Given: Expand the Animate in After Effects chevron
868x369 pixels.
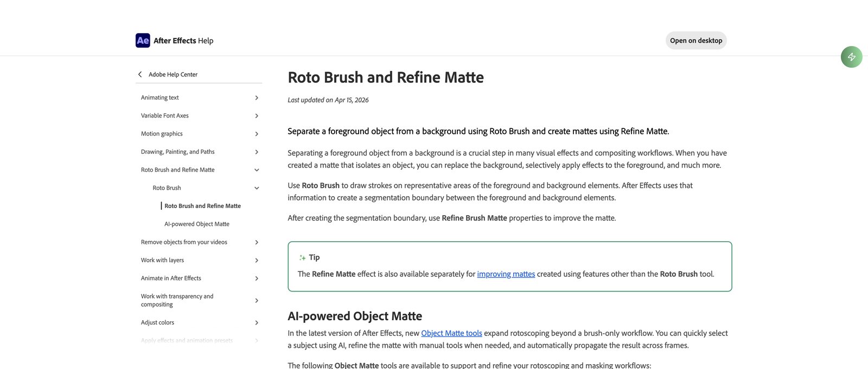Looking at the screenshot, I should click(257, 279).
